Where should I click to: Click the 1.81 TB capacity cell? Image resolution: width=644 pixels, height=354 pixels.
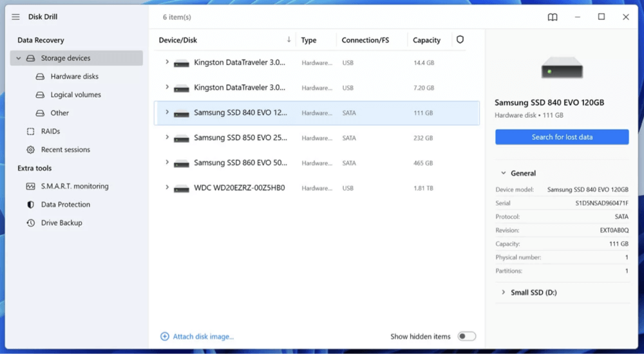(424, 188)
